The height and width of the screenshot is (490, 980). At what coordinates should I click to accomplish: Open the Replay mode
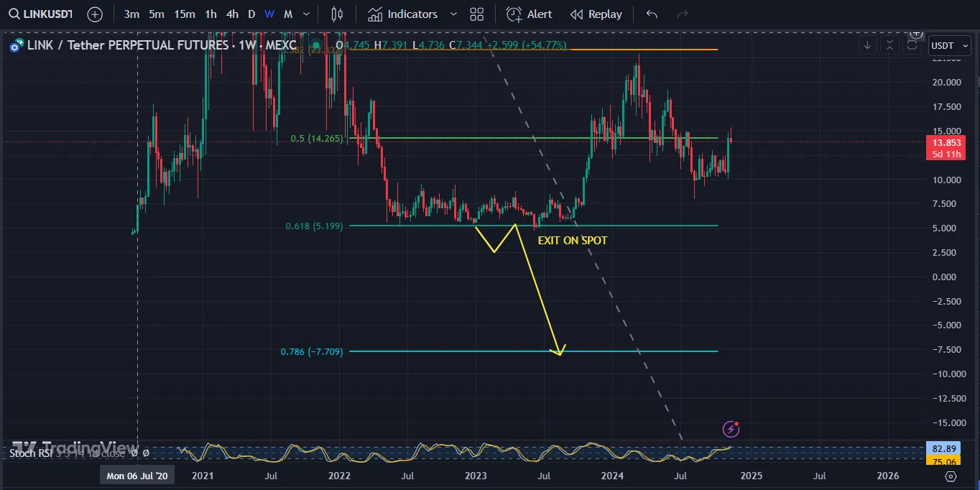pyautogui.click(x=596, y=14)
